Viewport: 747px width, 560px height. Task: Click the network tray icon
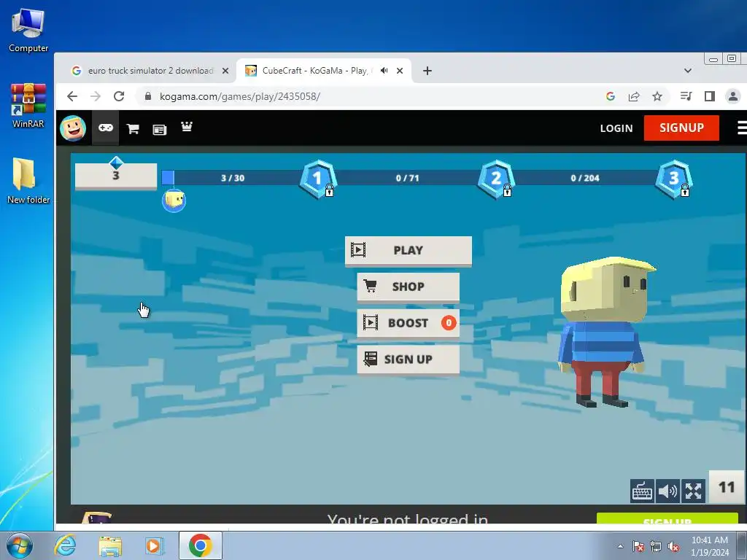click(656, 546)
